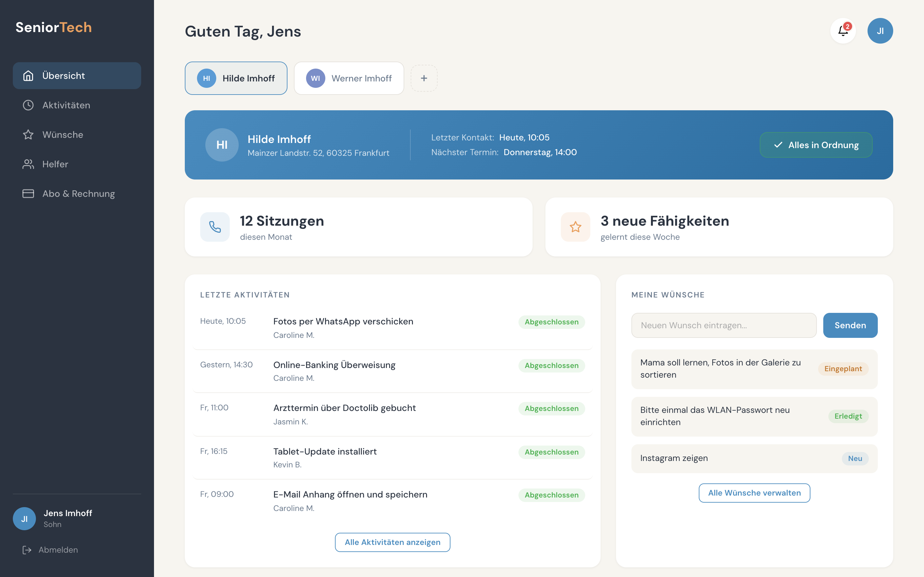The width and height of the screenshot is (924, 577).
Task: Switch to the Werner Imhoff profile tab
Action: 349,78
